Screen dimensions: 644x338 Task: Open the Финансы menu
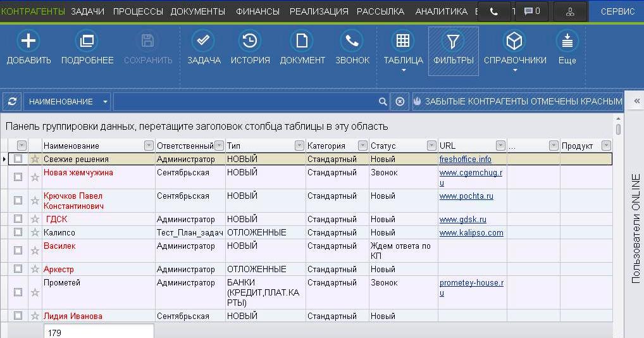[257, 11]
